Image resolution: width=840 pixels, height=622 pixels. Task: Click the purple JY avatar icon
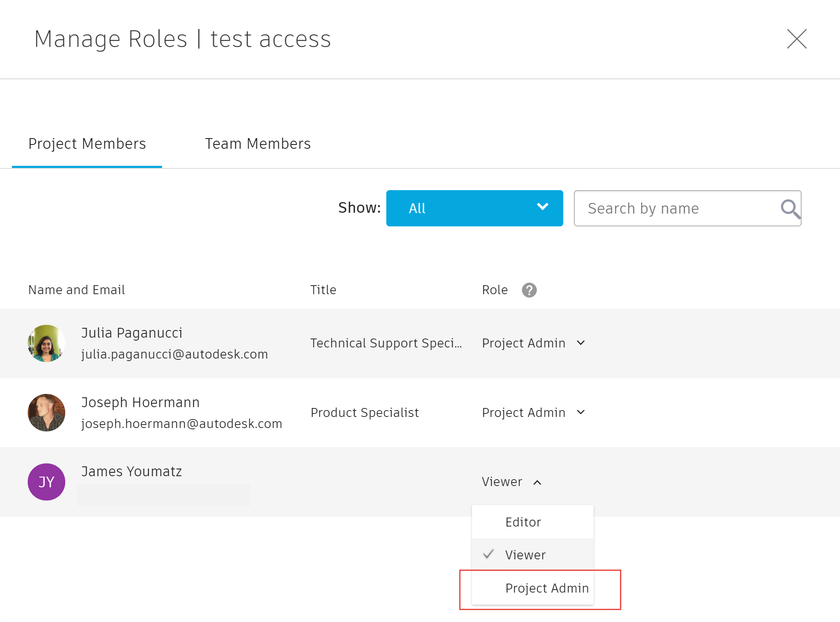[46, 482]
